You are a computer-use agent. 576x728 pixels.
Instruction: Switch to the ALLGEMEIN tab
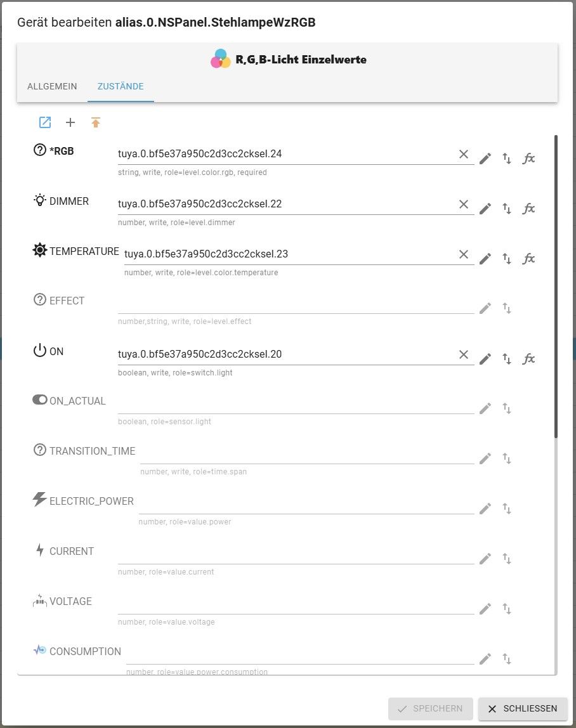point(52,86)
